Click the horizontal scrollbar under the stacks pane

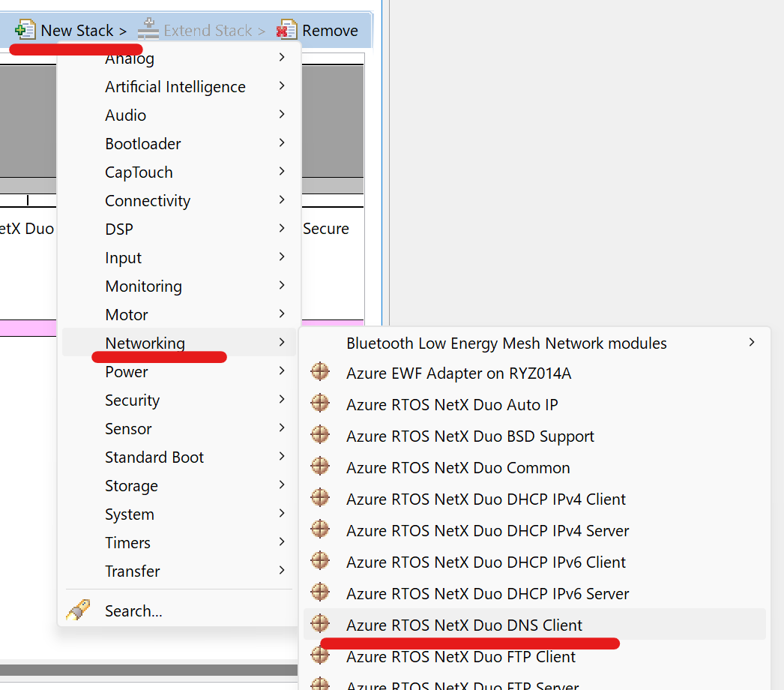[x=148, y=670]
